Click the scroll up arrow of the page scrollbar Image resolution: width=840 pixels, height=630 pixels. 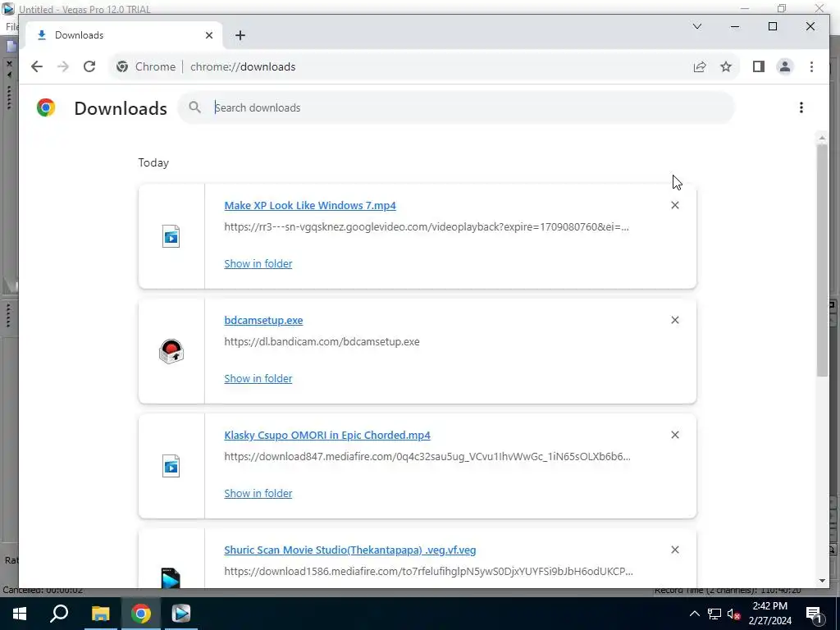tap(822, 138)
